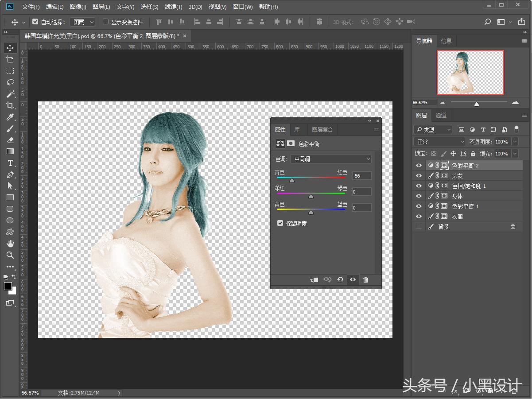
Task: Expand the 不透明度 opacity dropdown
Action: [515, 142]
